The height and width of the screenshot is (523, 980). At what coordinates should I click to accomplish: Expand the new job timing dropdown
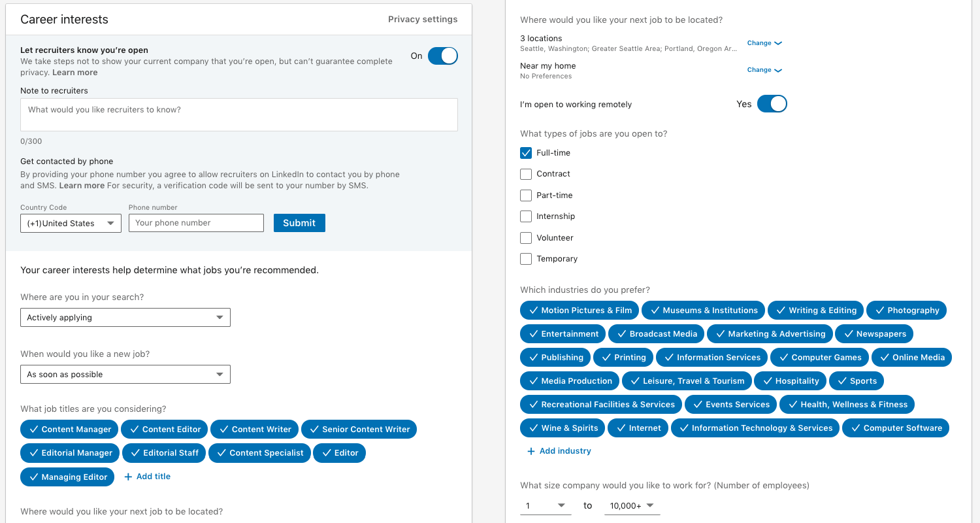(125, 374)
